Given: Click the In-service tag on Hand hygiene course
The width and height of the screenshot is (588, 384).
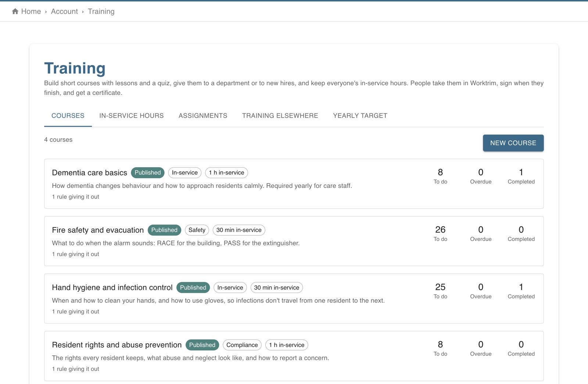Looking at the screenshot, I should pos(230,287).
